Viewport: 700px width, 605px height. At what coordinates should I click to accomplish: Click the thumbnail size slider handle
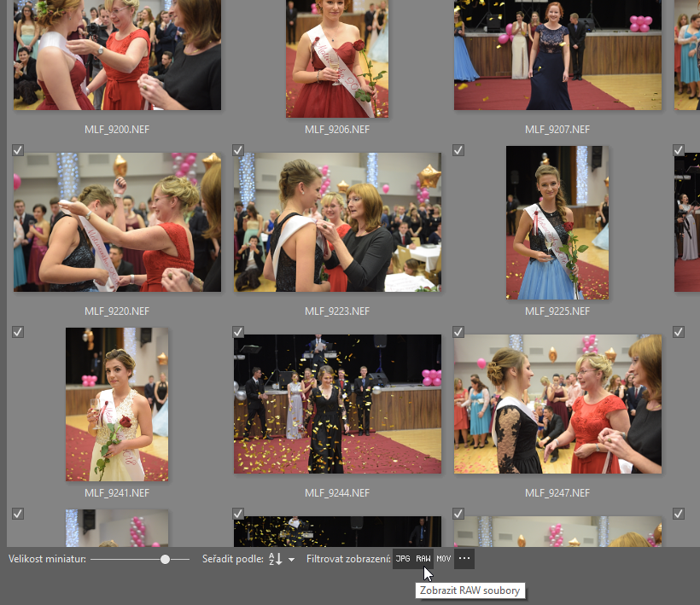165,559
